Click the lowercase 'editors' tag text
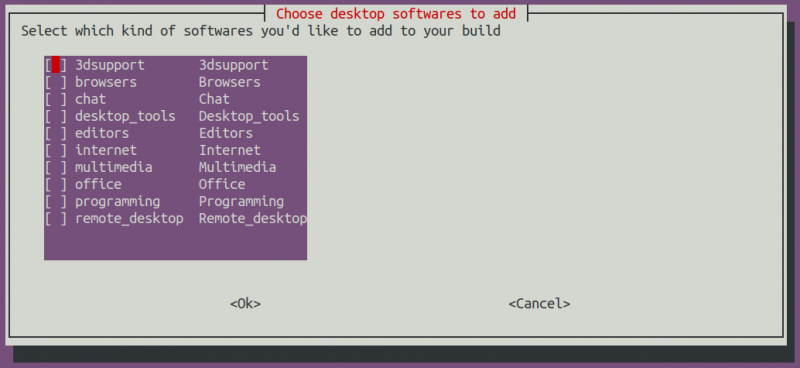Viewport: 800px width, 368px height. click(102, 133)
